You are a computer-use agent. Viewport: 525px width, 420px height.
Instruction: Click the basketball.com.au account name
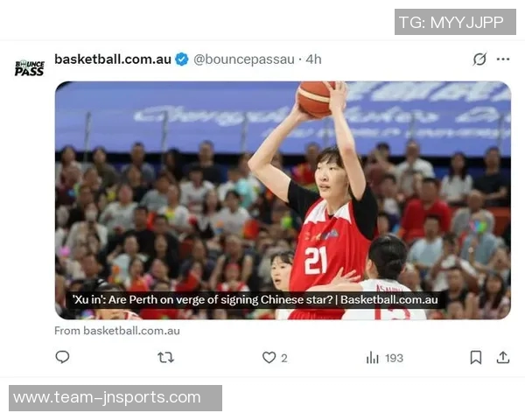[113, 59]
